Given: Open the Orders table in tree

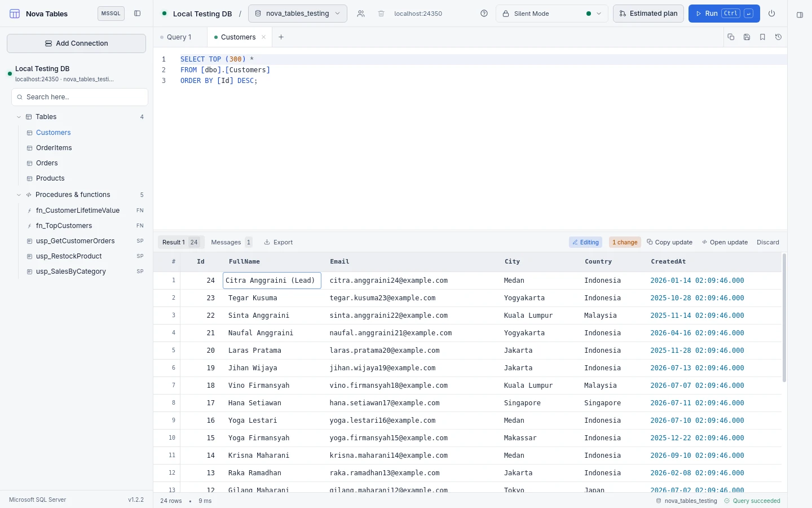Looking at the screenshot, I should point(47,163).
